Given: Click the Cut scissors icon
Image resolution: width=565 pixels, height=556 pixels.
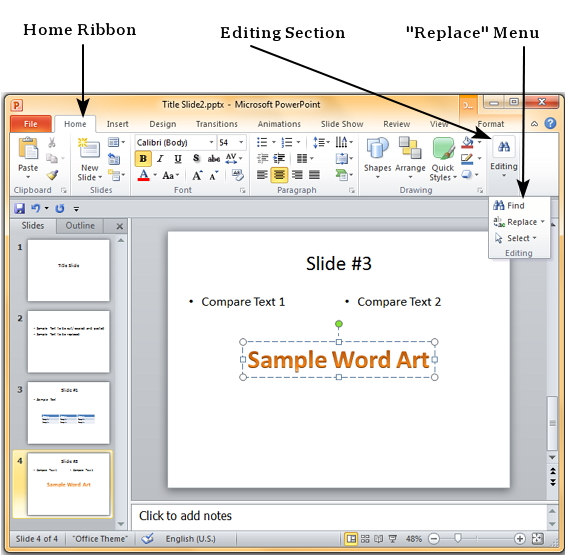Looking at the screenshot, I should pos(52,142).
